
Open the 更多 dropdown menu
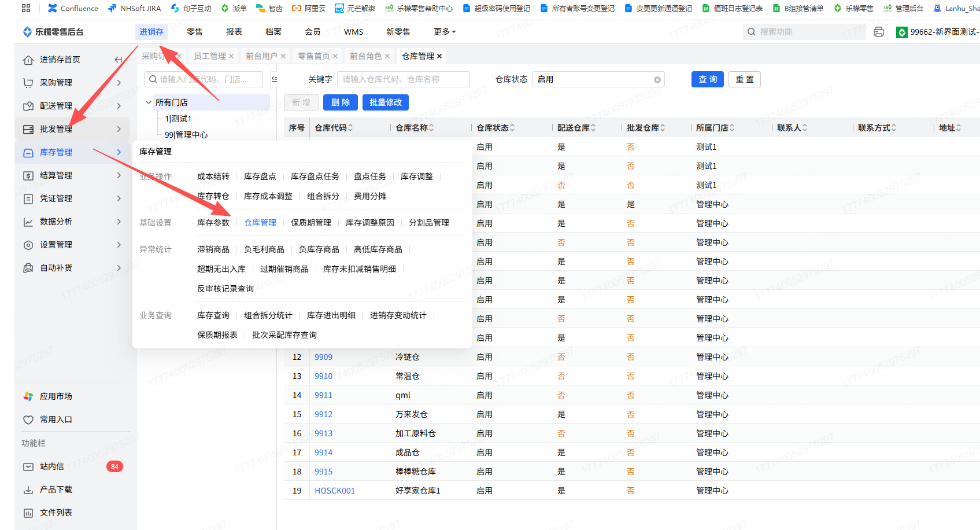click(444, 32)
